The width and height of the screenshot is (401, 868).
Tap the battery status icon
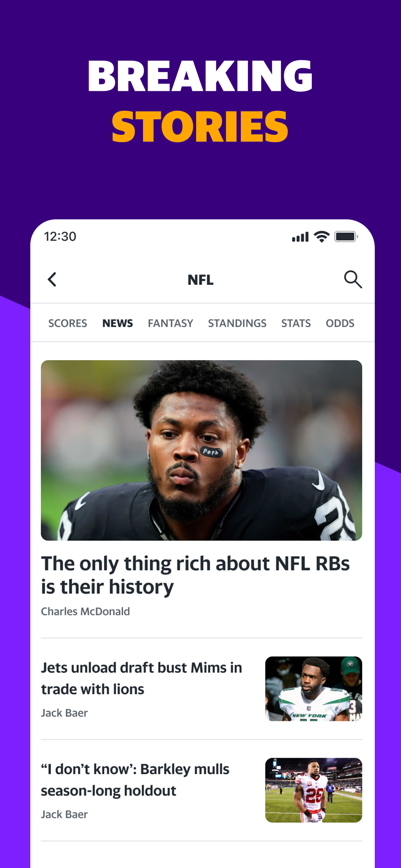pyautogui.click(x=346, y=237)
